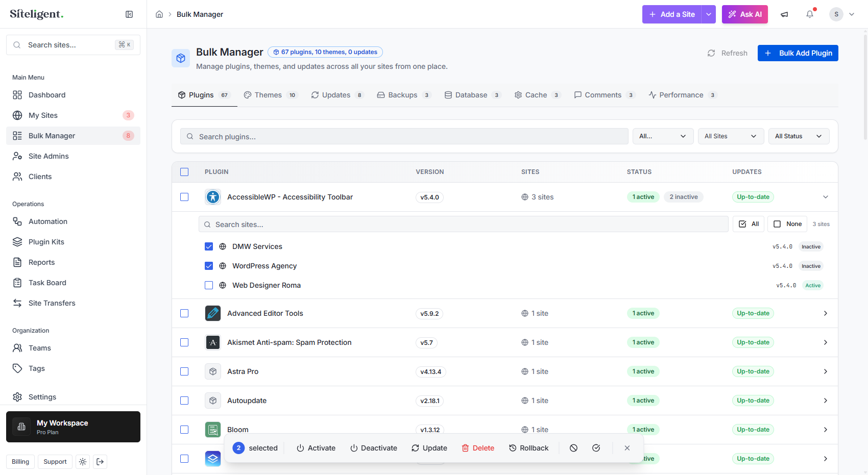Open Site Admins page
Image resolution: width=868 pixels, height=475 pixels.
point(73,156)
